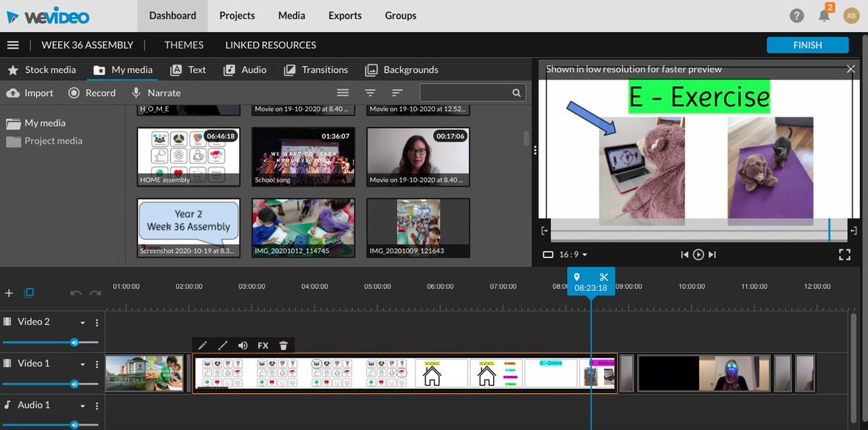Click the media library scrollbar
Screen dimensions: 868x430
coord(527,139)
